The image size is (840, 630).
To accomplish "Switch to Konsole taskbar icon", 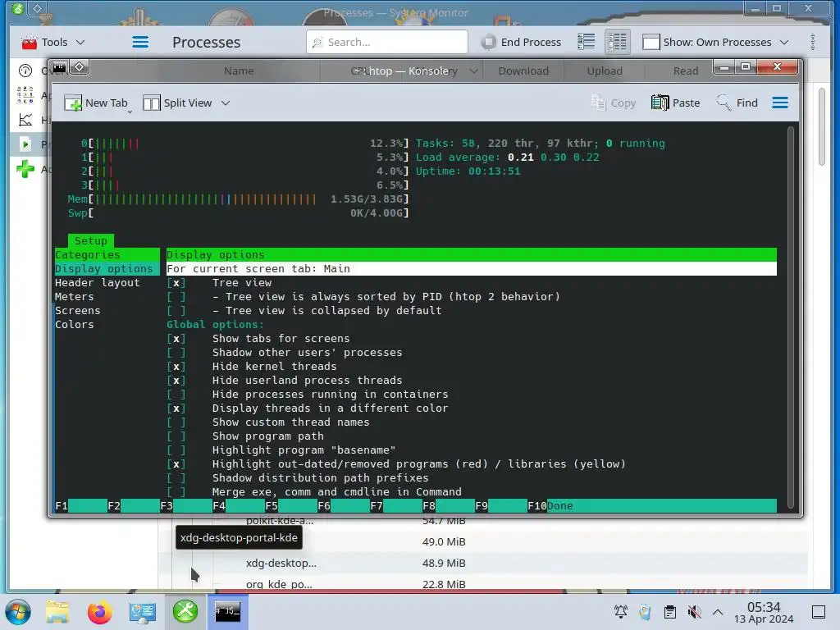I will click(228, 611).
